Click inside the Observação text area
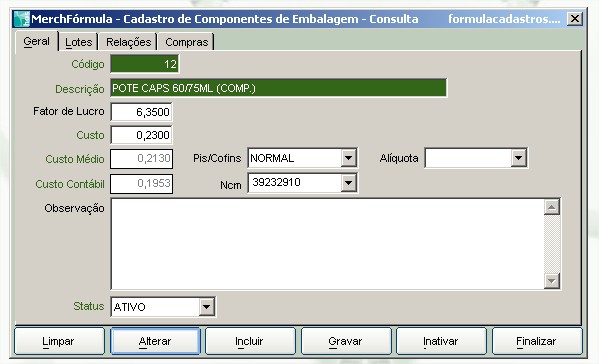599x364 pixels. (327, 244)
